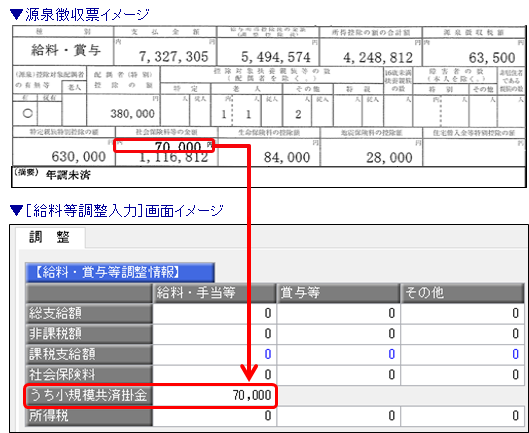Select 総支給額 field under 賞与等

(x=338, y=314)
